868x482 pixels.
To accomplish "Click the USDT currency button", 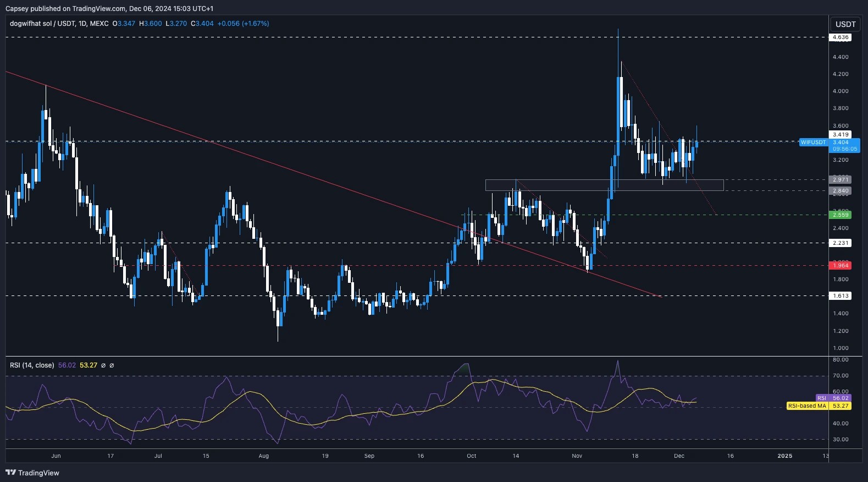I will (845, 24).
